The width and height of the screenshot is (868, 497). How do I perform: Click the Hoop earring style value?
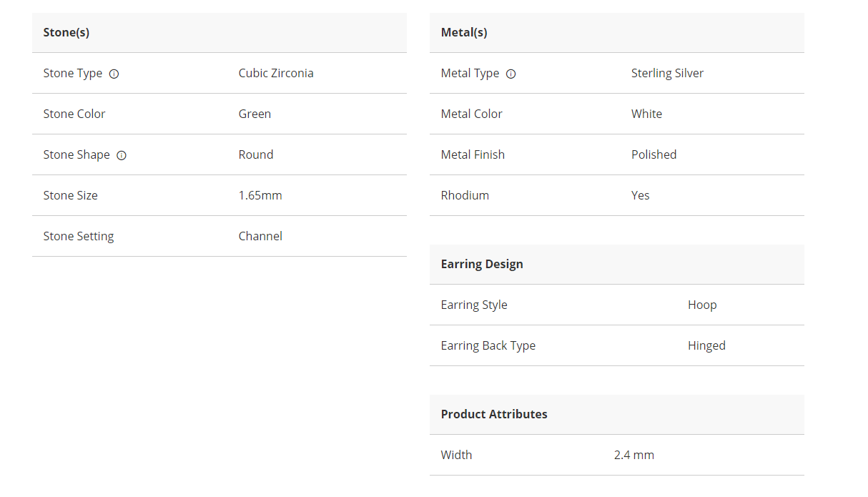coord(702,305)
